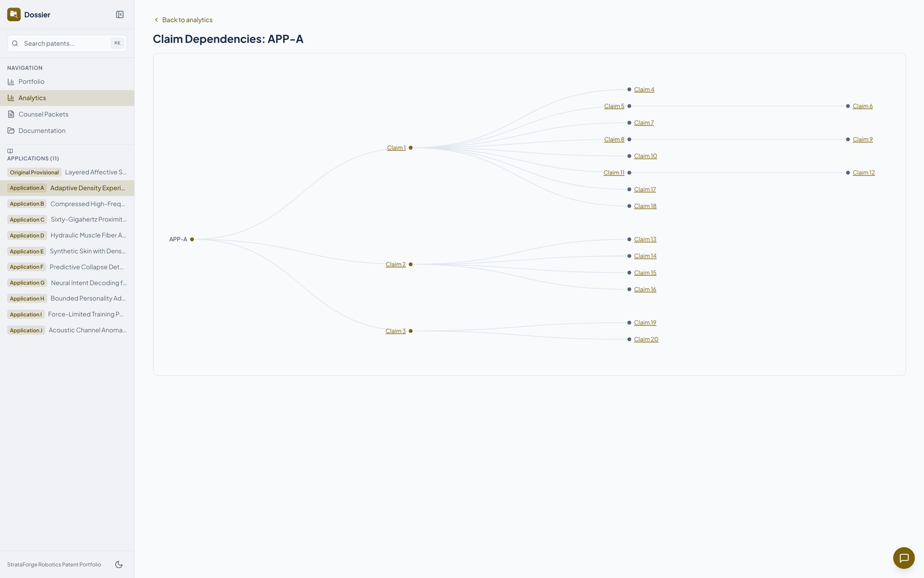Select Original Provisional application
The width and height of the screenshot is (924, 578).
(x=67, y=172)
